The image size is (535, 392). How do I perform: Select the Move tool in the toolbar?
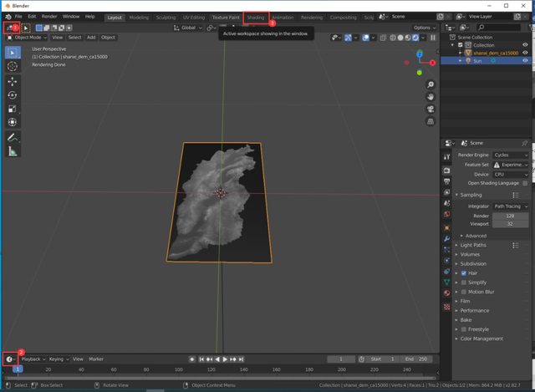(13, 81)
